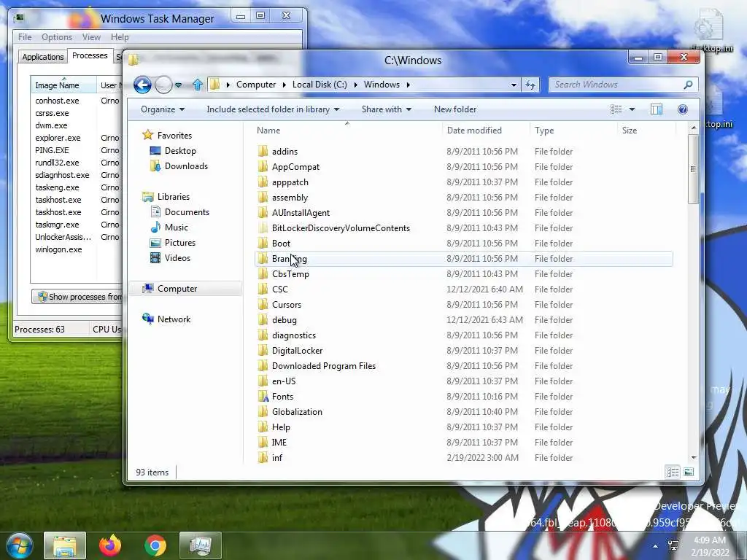Click the Search Windows input field
Screen dimensions: 747x560
(x=617, y=85)
